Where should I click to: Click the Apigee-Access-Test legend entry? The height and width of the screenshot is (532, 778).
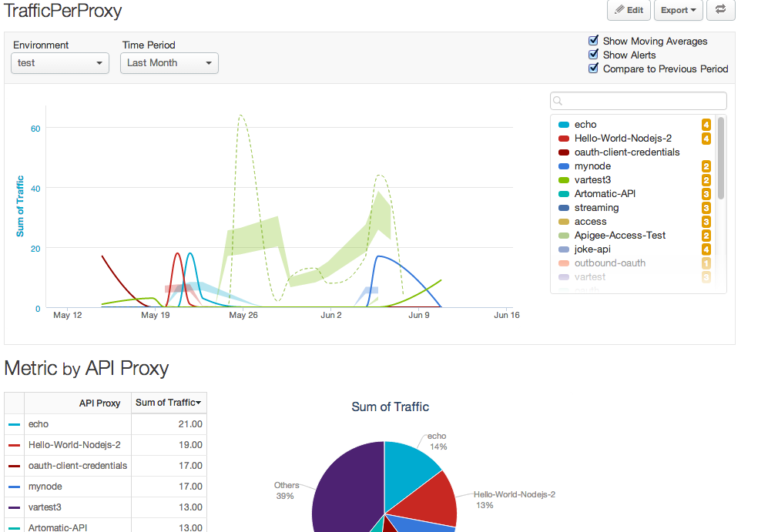coord(619,236)
